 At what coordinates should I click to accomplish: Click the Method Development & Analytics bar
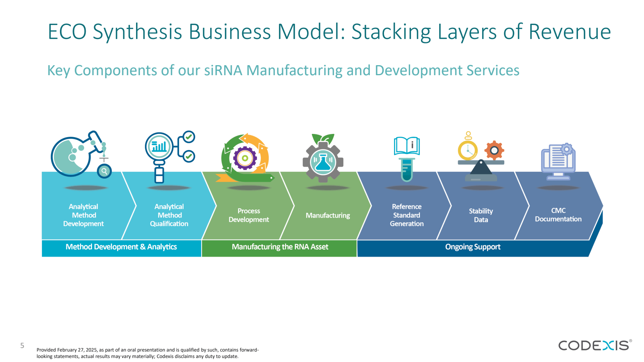click(122, 248)
